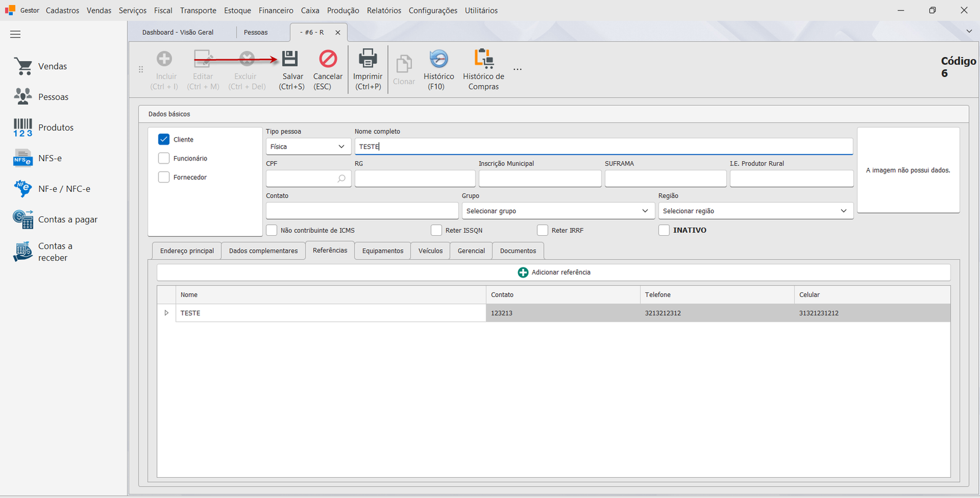The width and height of the screenshot is (980, 498).
Task: Click the Excluir icon in toolbar
Action: pos(246,59)
